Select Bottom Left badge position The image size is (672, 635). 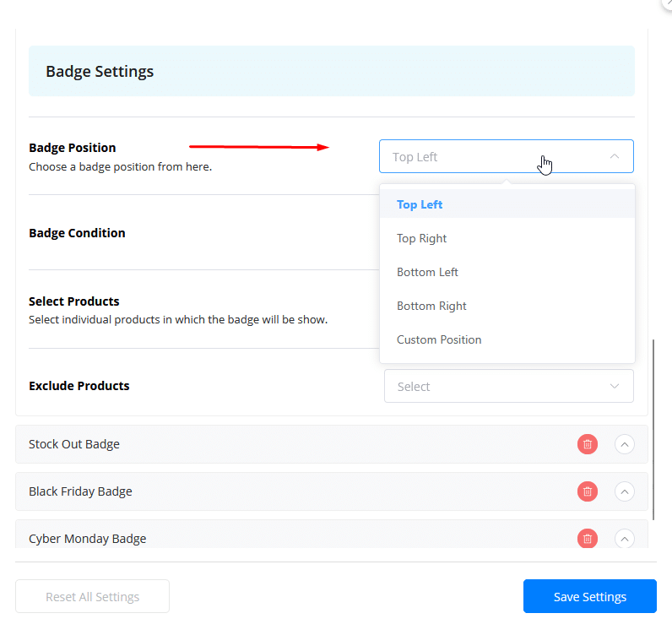click(x=427, y=272)
